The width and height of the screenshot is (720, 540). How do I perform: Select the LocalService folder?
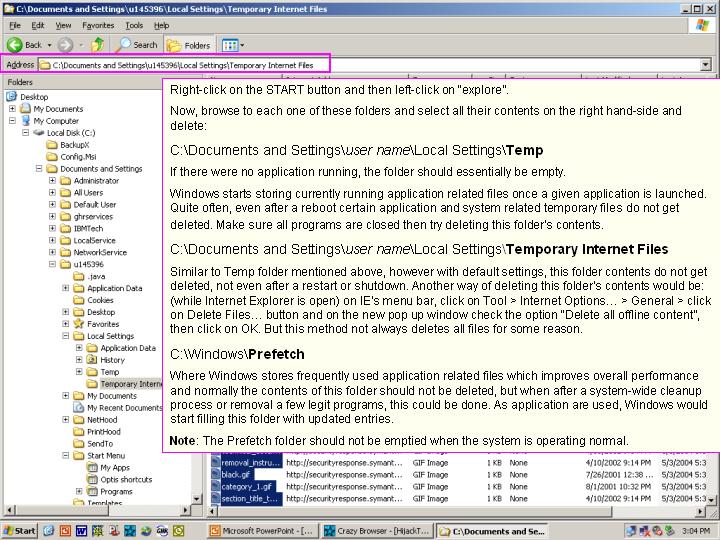click(94, 240)
